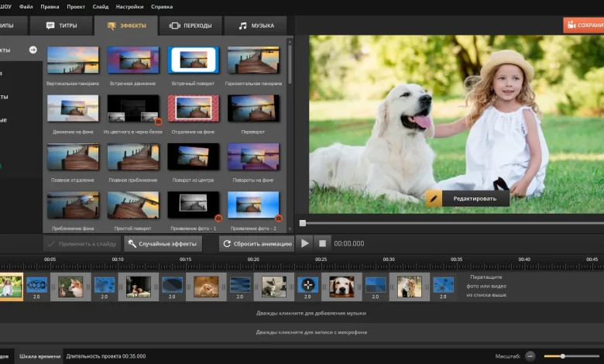Switch to Шкала времени view
This screenshot has height=364, width=604.
(x=39, y=356)
